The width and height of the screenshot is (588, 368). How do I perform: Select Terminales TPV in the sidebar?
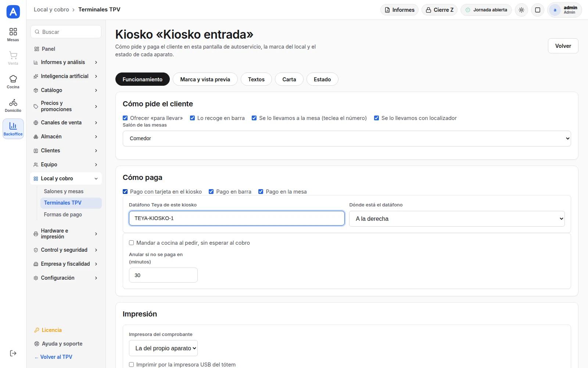coord(71,203)
